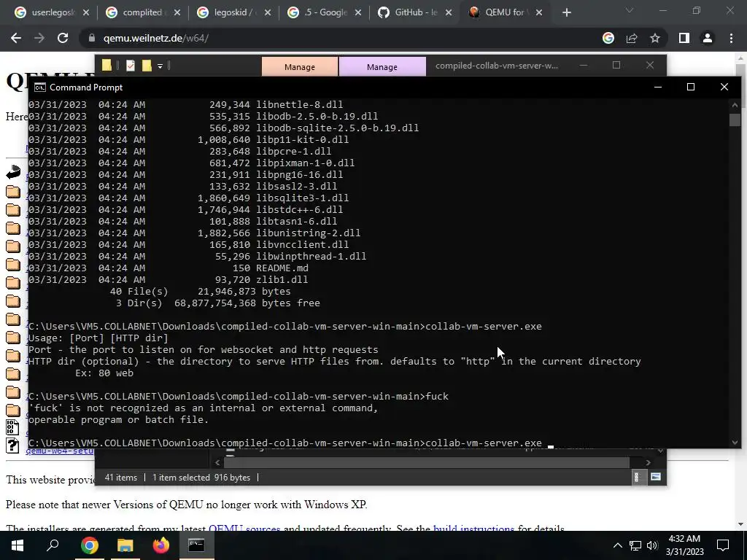The width and height of the screenshot is (747, 560).
Task: Select Command Prompt on the taskbar
Action: click(196, 545)
